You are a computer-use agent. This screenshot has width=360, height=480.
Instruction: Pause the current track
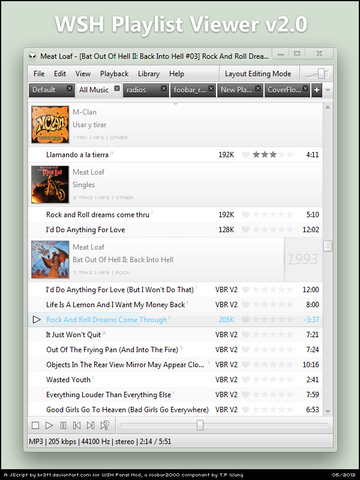(63, 425)
